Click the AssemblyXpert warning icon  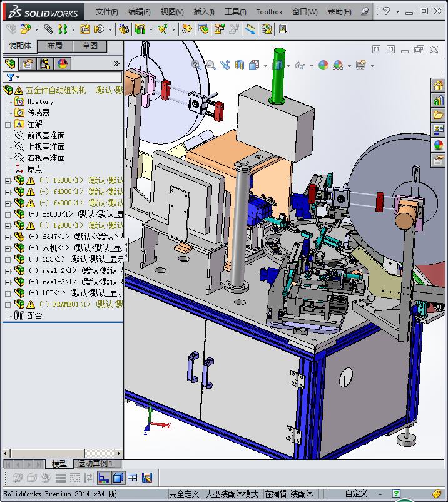click(x=267, y=29)
